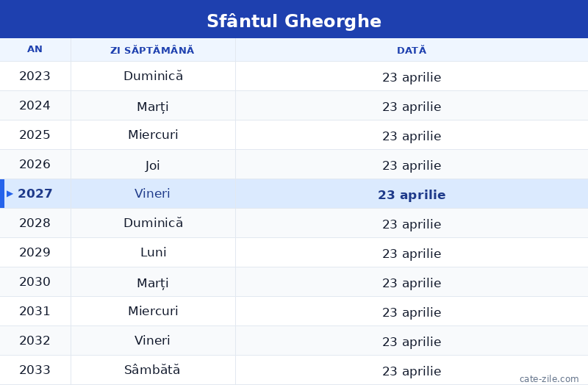
Task: Click Marți in the 2024 row
Action: (x=153, y=107)
